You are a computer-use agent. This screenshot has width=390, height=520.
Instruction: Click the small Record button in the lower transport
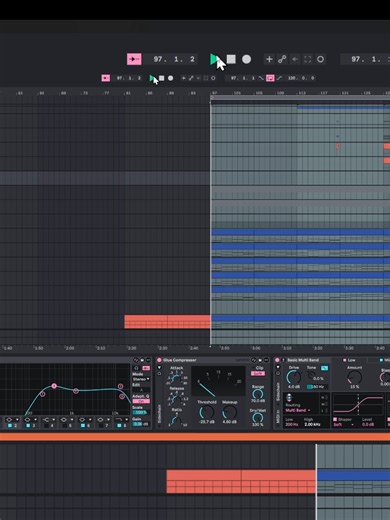(171, 78)
